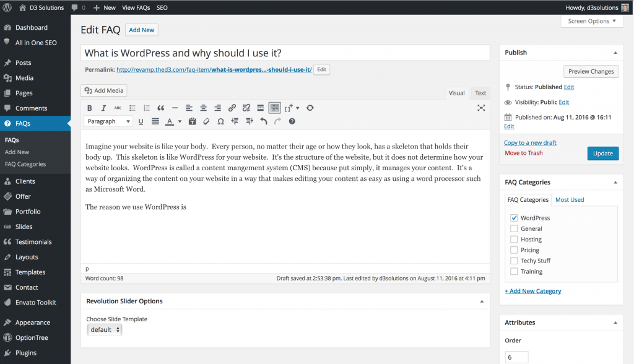Screen dimensions: 634x364
Task: Open the shortcode insert dropdown
Action: click(x=292, y=108)
